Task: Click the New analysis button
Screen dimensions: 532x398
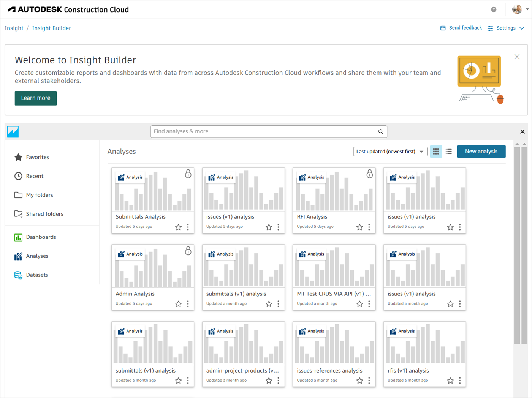Action: click(x=481, y=151)
